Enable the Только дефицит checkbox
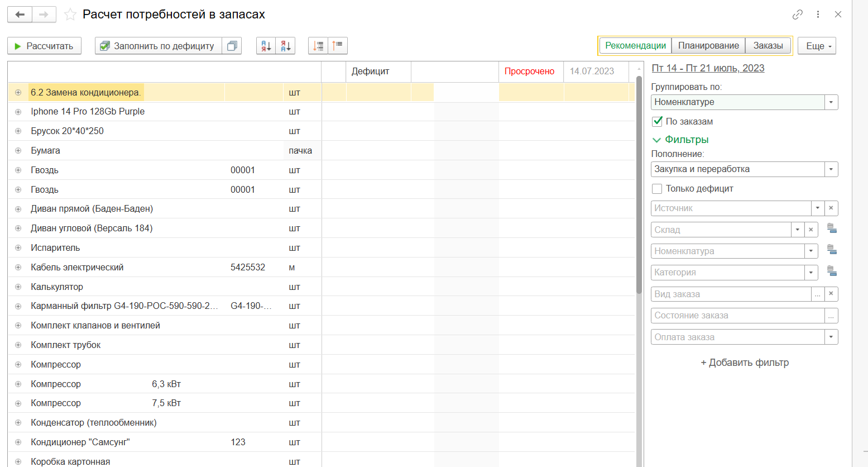The image size is (868, 467). pos(658,189)
